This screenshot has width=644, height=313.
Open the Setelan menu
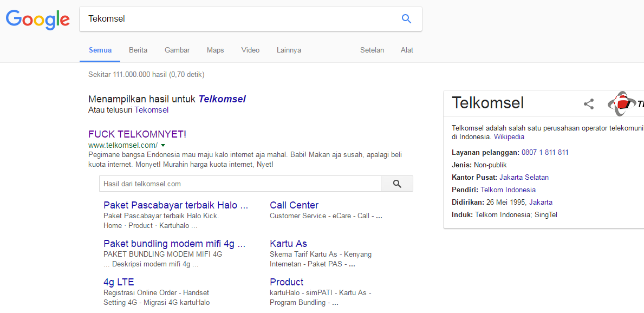[x=372, y=50]
